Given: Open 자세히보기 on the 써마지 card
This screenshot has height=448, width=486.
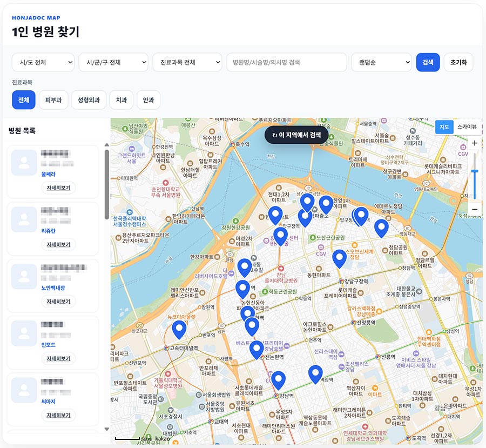Looking at the screenshot, I should (58, 415).
